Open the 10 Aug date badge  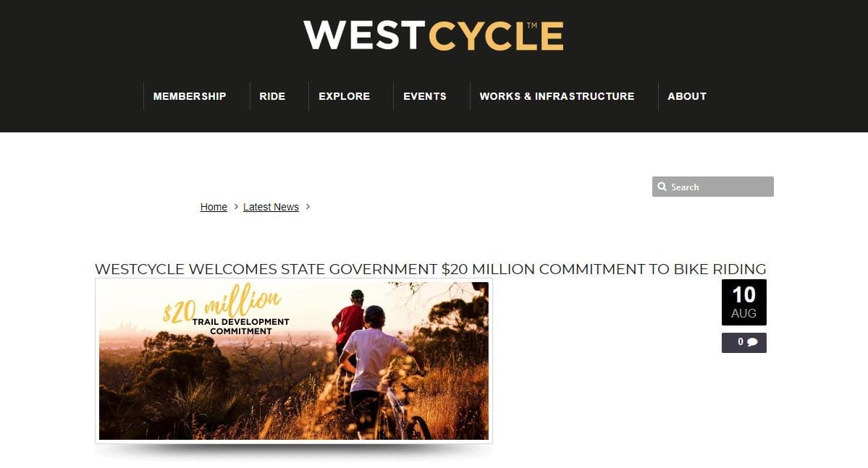tap(744, 302)
